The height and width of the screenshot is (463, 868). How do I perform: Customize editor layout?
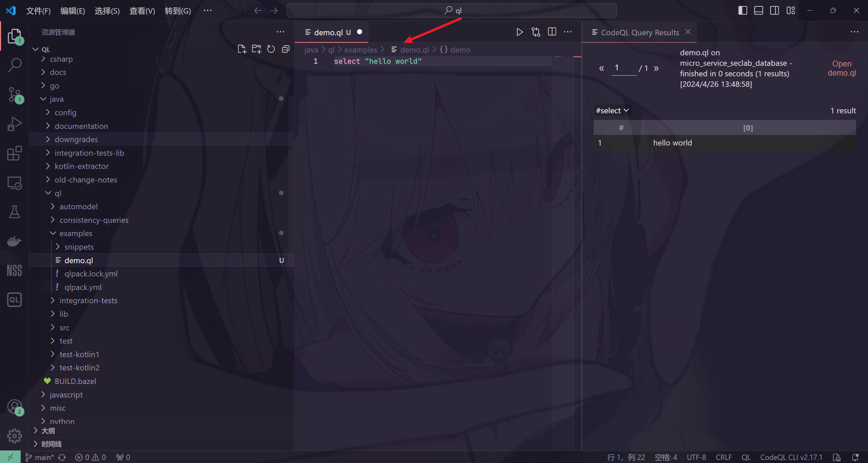(791, 11)
